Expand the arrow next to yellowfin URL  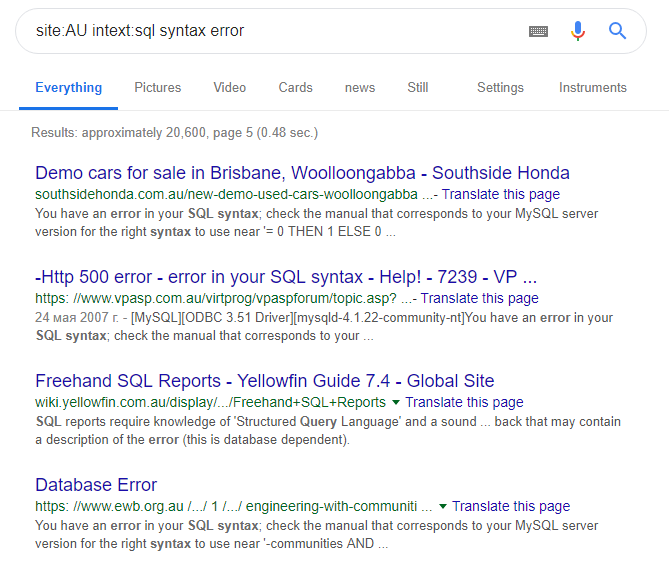click(396, 402)
